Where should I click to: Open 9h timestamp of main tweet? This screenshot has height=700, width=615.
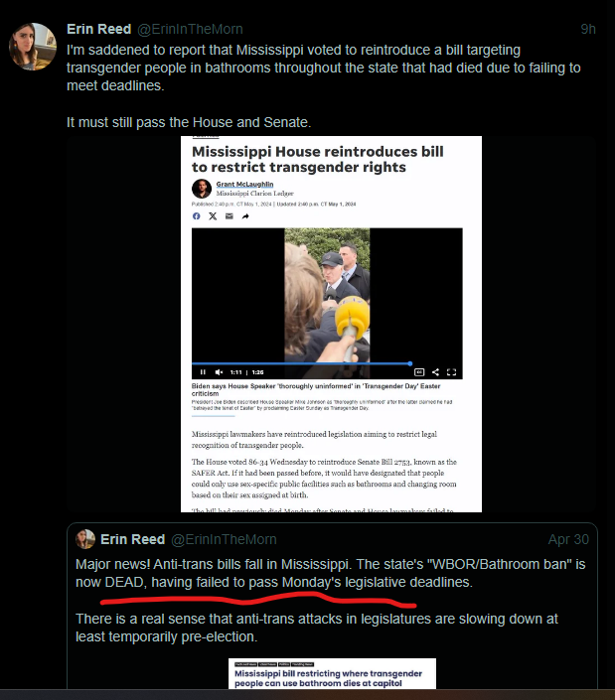point(588,29)
